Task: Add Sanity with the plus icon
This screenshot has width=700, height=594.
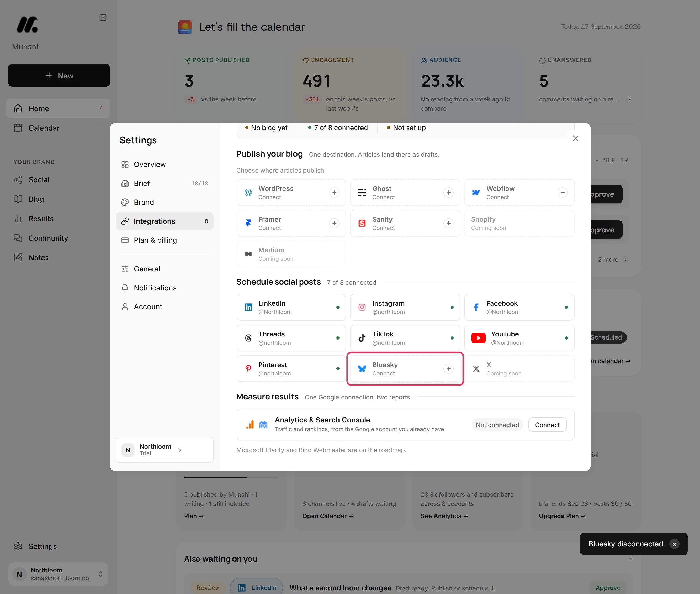Action: pyautogui.click(x=448, y=223)
